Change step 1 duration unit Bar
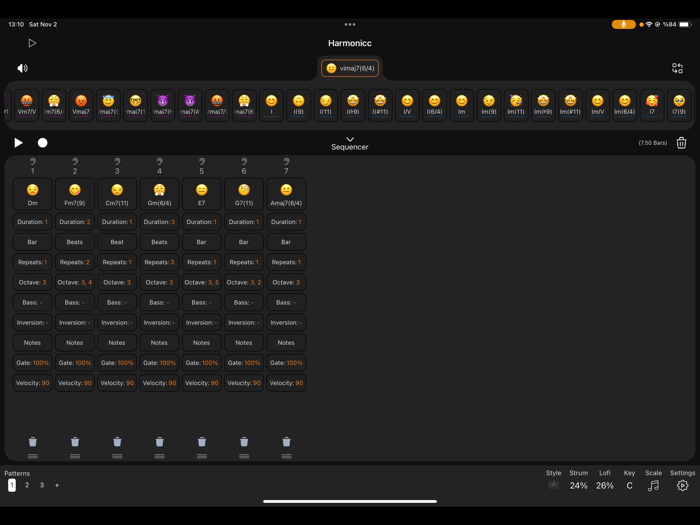The height and width of the screenshot is (525, 700). (33, 242)
